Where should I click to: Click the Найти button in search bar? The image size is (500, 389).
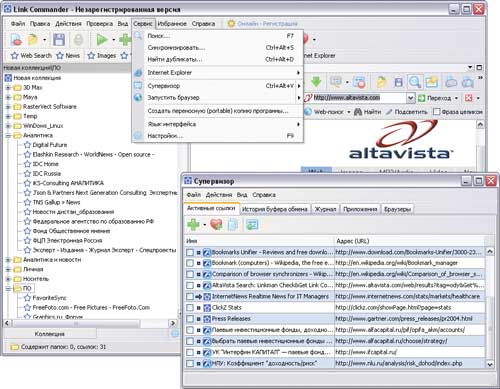pos(368,112)
